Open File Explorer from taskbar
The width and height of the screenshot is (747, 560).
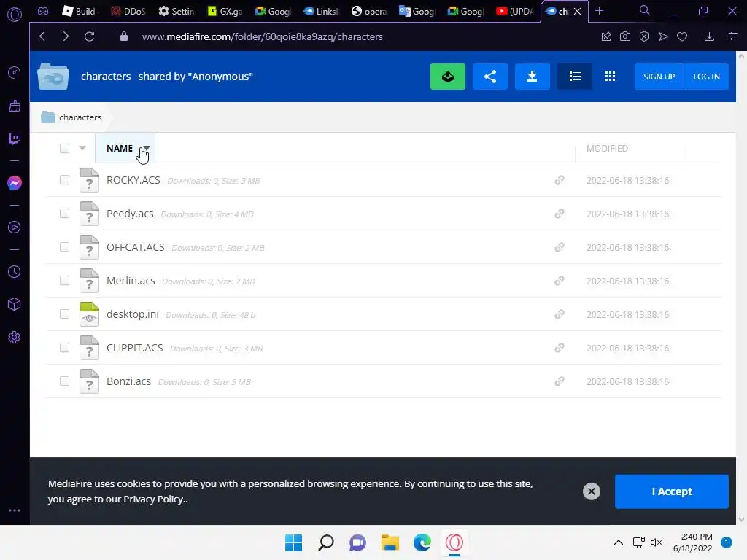pos(390,542)
